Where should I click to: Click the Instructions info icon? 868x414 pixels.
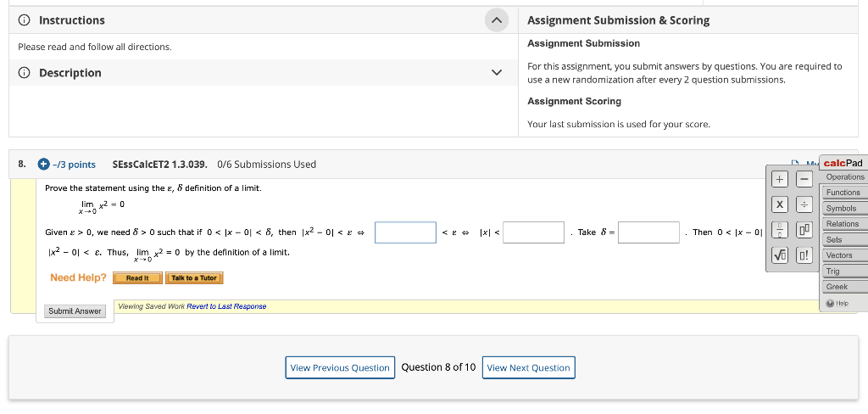(24, 20)
